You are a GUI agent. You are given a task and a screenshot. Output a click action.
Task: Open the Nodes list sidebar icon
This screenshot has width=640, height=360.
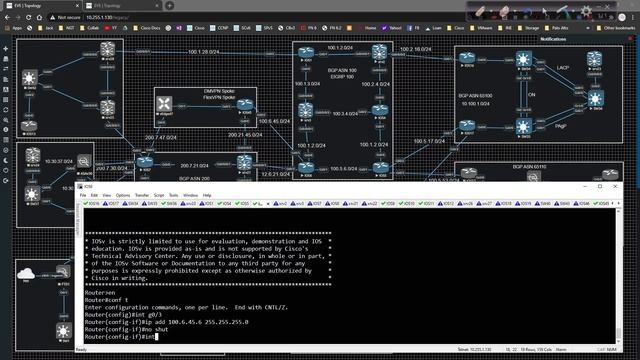(6, 59)
